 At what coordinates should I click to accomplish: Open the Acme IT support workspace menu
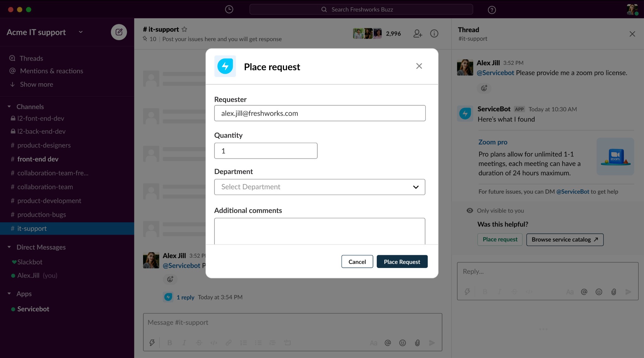click(44, 32)
